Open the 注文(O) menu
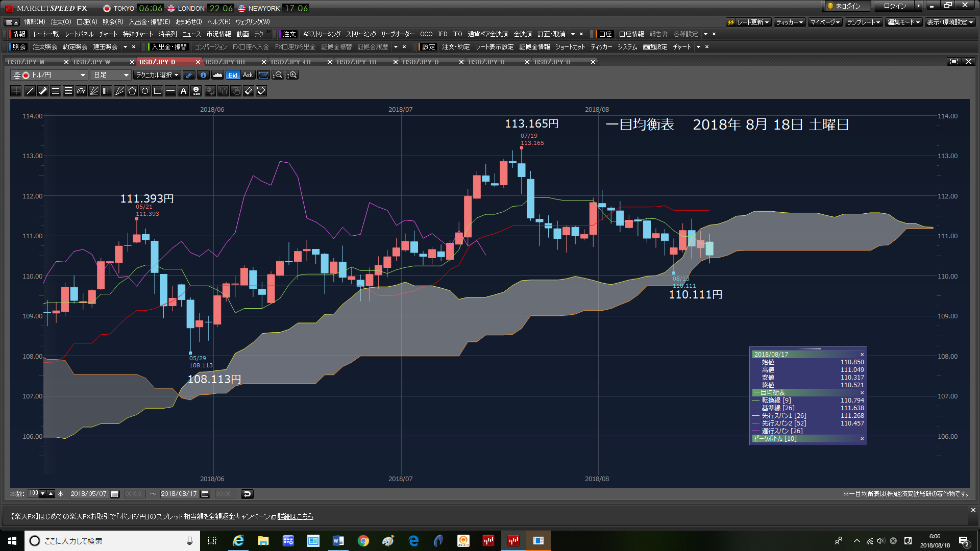The image size is (980, 551). pyautogui.click(x=61, y=22)
